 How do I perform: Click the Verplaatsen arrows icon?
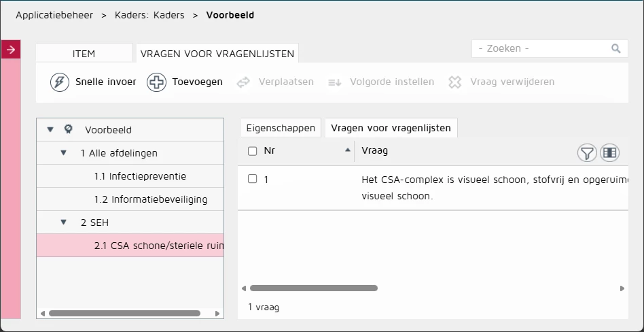[x=243, y=82]
